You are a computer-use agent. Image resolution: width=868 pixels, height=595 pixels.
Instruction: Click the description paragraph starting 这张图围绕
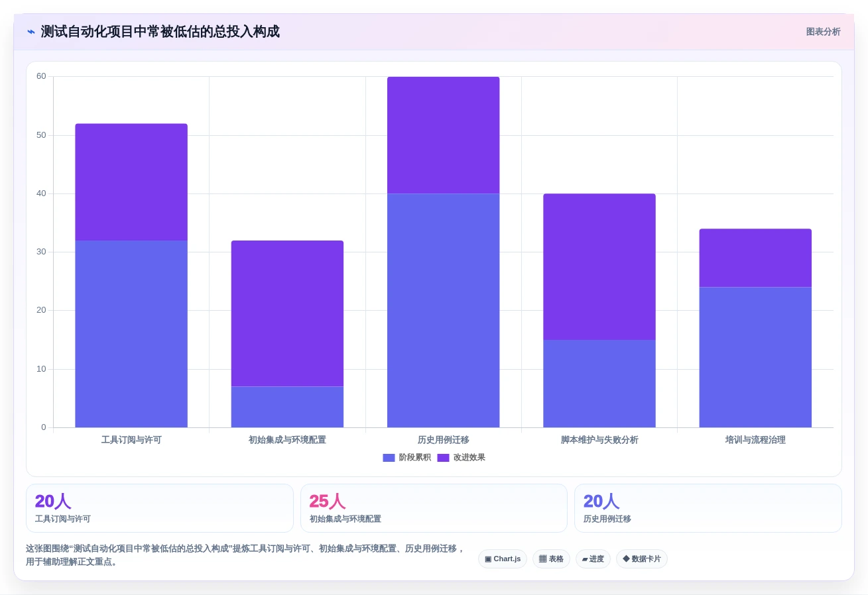pyautogui.click(x=245, y=555)
